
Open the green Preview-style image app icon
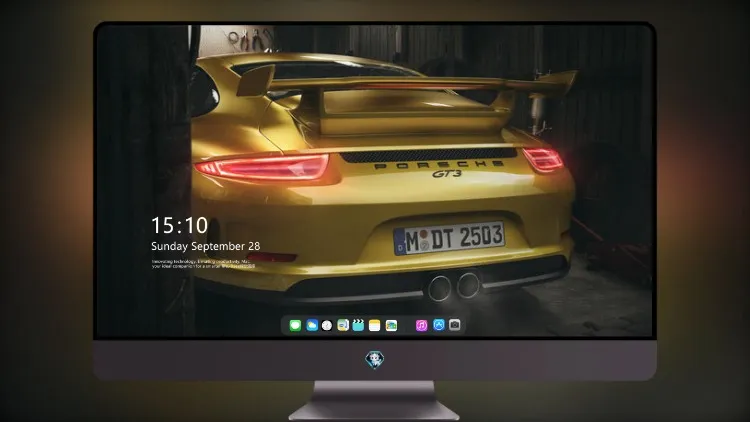(x=343, y=326)
